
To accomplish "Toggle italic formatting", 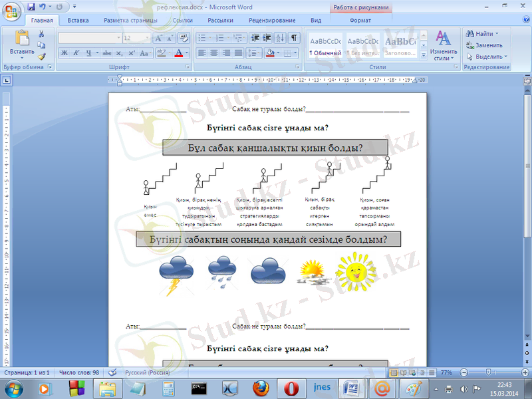I will click(76, 53).
